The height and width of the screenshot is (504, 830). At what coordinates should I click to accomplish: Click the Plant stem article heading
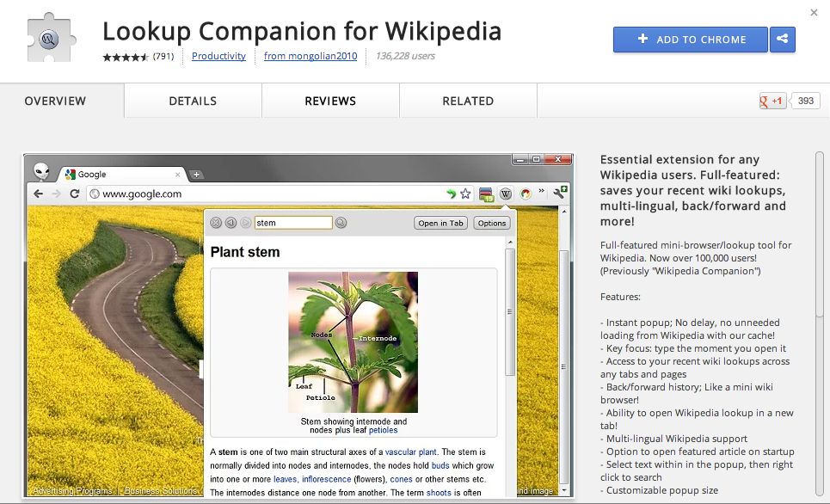pos(245,252)
